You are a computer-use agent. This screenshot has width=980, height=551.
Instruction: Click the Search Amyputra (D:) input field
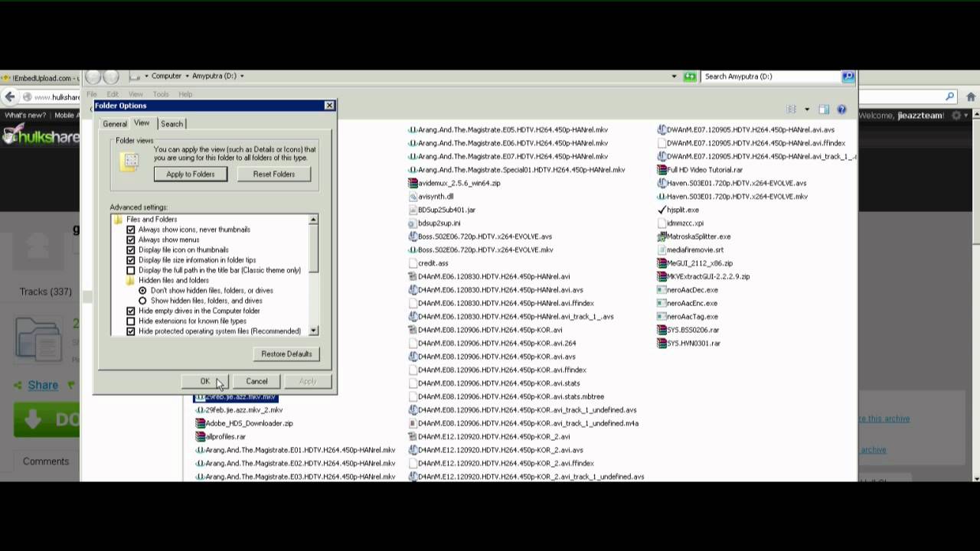tap(771, 77)
